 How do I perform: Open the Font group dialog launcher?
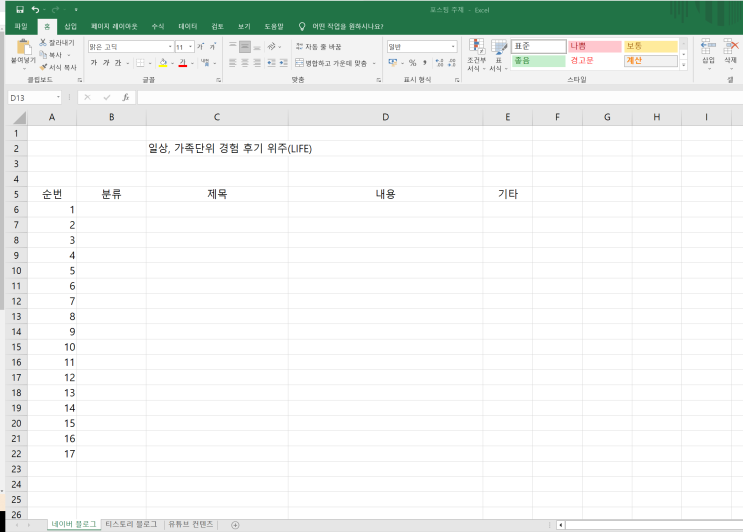[x=218, y=80]
